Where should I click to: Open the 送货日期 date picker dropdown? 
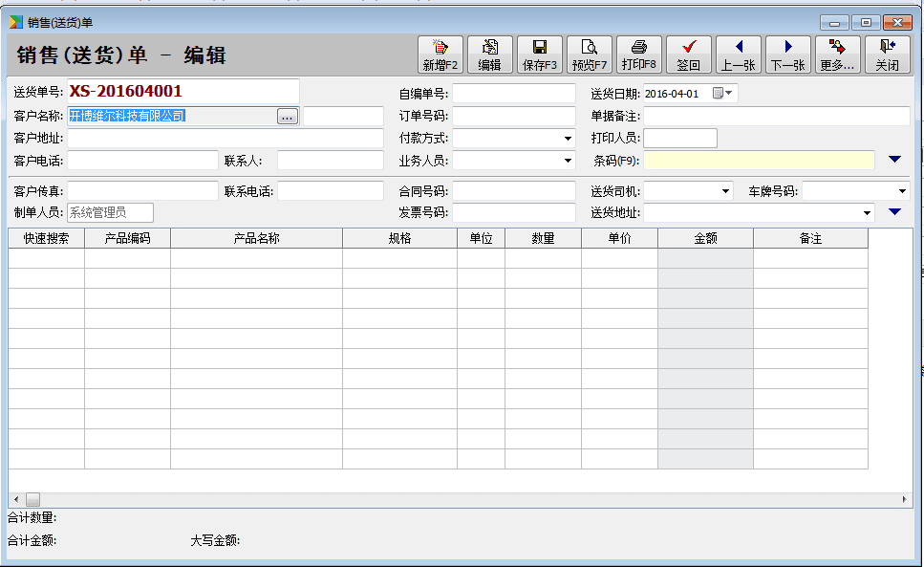click(x=730, y=93)
